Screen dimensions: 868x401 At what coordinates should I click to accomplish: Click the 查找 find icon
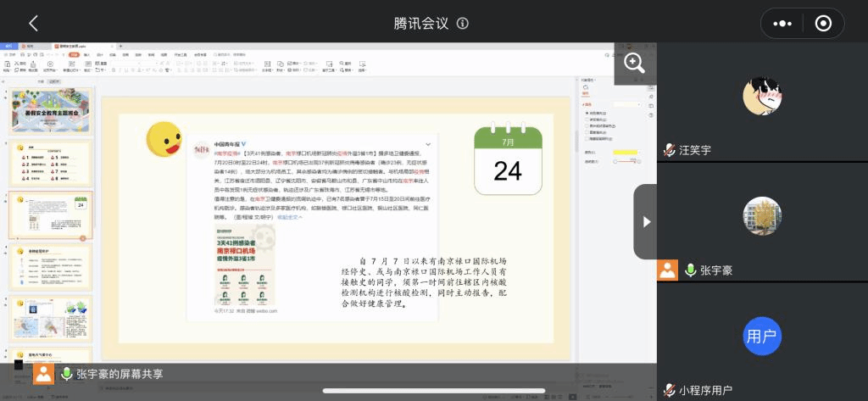345,63
